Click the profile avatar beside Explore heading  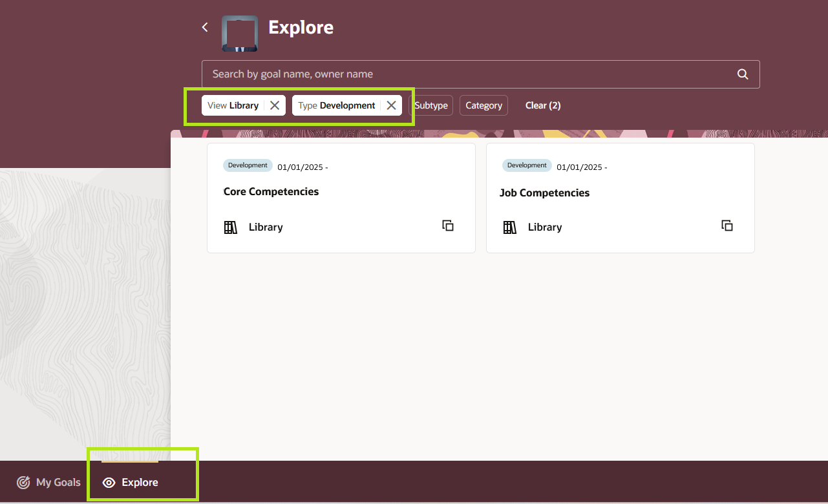(x=240, y=34)
